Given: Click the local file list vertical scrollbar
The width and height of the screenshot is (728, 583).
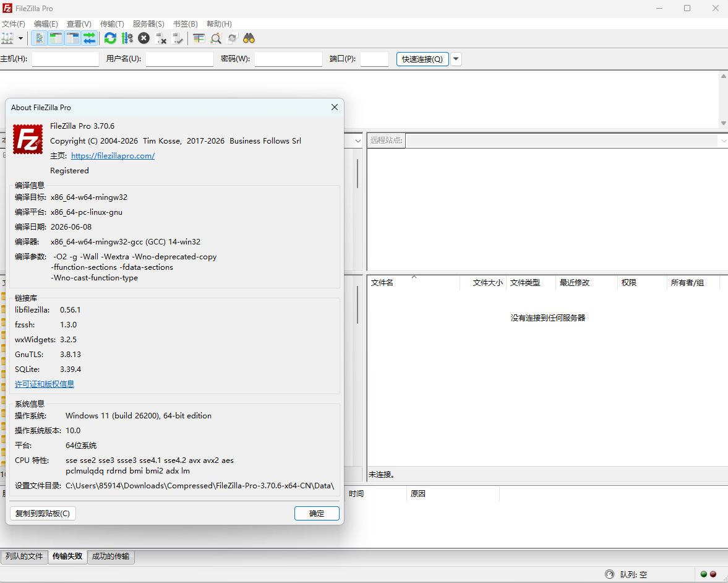Looking at the screenshot, I should (358, 304).
